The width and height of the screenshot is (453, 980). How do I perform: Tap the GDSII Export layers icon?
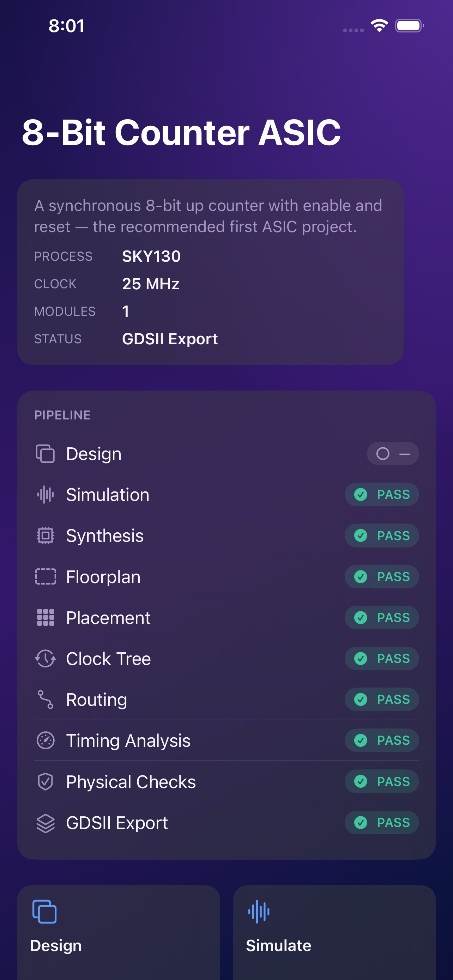click(45, 823)
